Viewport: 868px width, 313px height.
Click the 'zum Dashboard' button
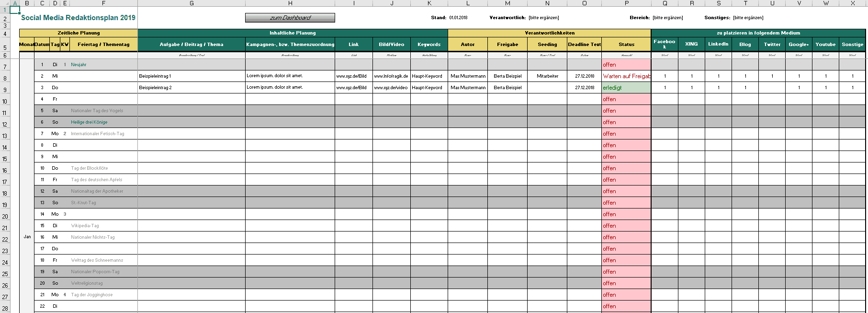pyautogui.click(x=290, y=18)
